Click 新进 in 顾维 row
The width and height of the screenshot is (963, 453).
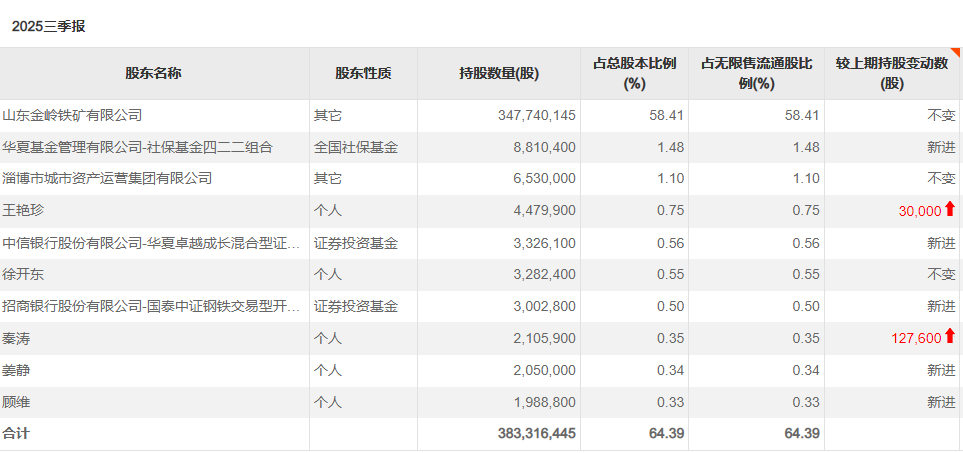coord(942,402)
